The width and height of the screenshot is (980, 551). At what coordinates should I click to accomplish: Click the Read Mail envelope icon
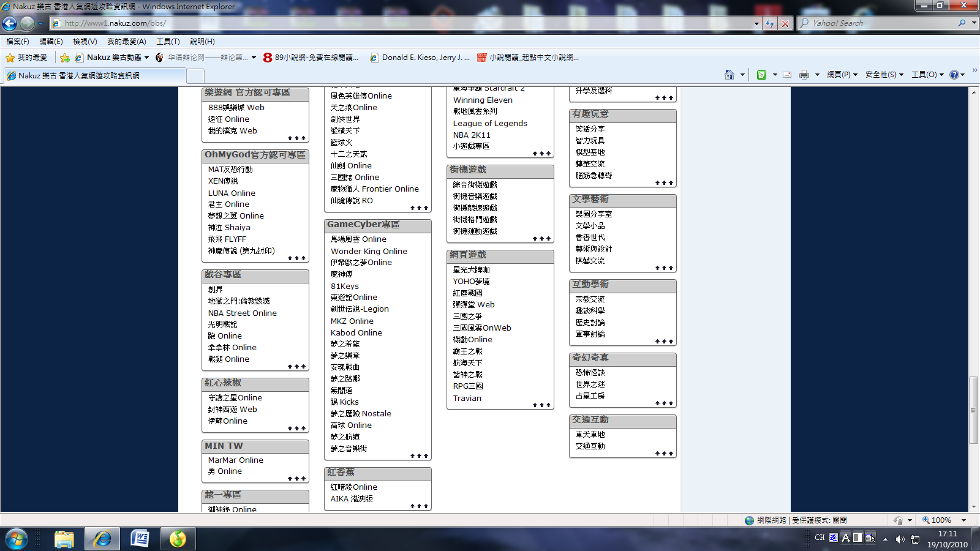pos(787,75)
